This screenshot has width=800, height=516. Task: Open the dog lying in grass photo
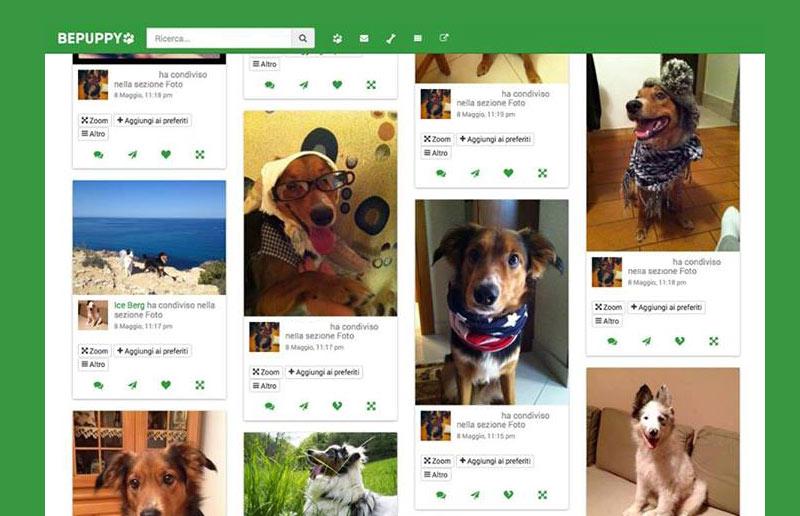[320, 474]
